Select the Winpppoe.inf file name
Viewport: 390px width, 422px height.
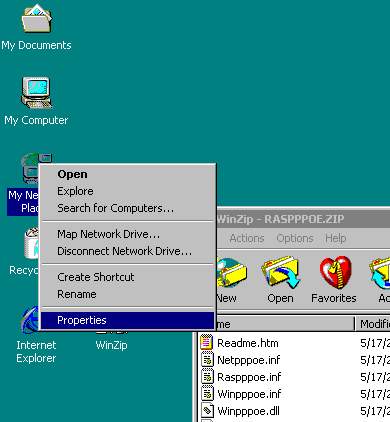pyautogui.click(x=249, y=394)
